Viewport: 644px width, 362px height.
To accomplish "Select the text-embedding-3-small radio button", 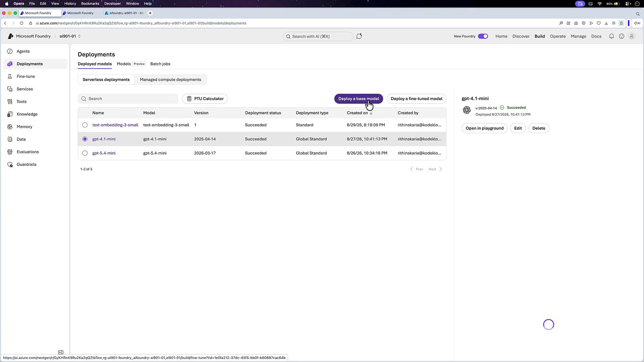I will pos(85,125).
